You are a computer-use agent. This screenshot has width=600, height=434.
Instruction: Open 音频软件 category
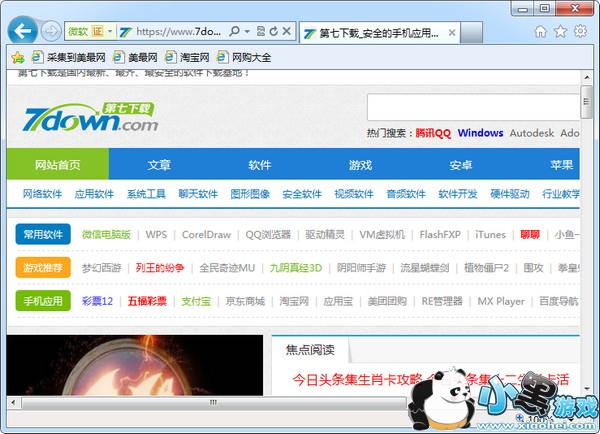[x=406, y=194]
